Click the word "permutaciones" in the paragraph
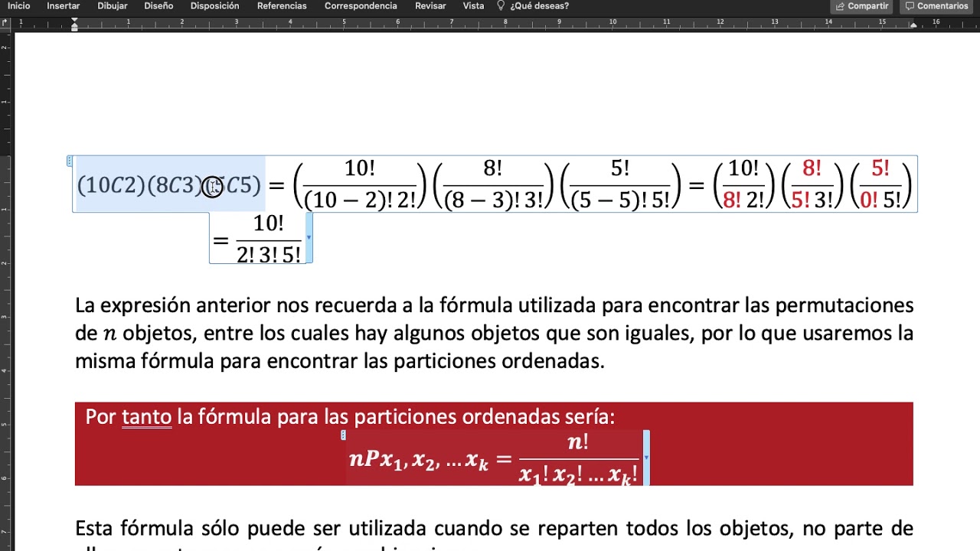This screenshot has width=980, height=551. click(x=844, y=305)
